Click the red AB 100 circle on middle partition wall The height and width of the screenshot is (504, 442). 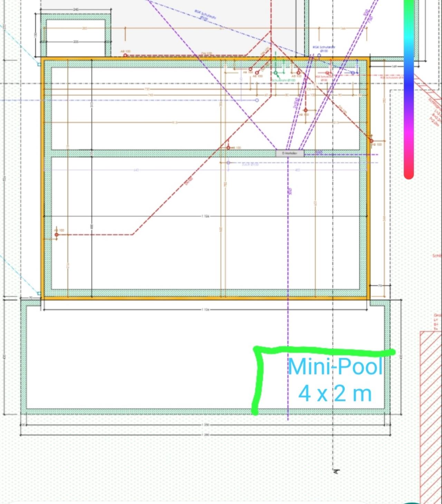(228, 148)
